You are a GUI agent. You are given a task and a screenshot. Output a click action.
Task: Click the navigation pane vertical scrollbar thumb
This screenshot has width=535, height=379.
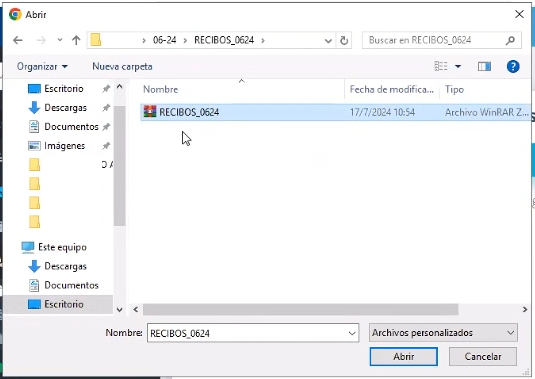coord(119,166)
